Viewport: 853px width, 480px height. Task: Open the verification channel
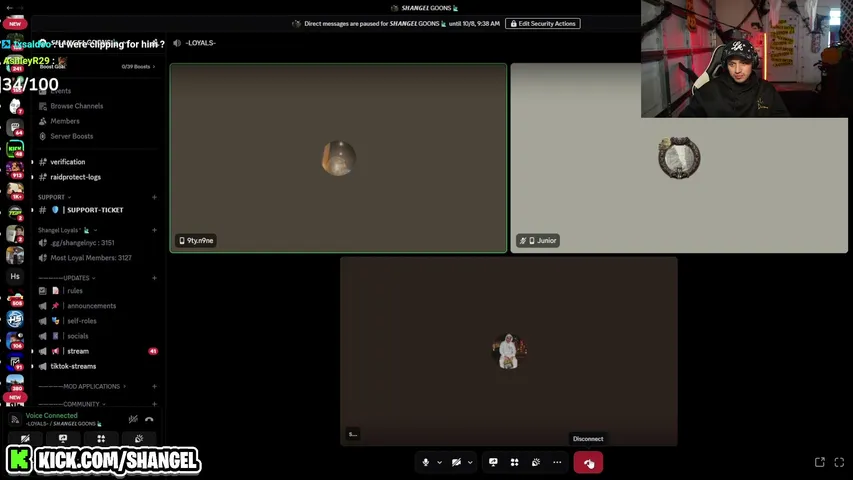click(67, 162)
